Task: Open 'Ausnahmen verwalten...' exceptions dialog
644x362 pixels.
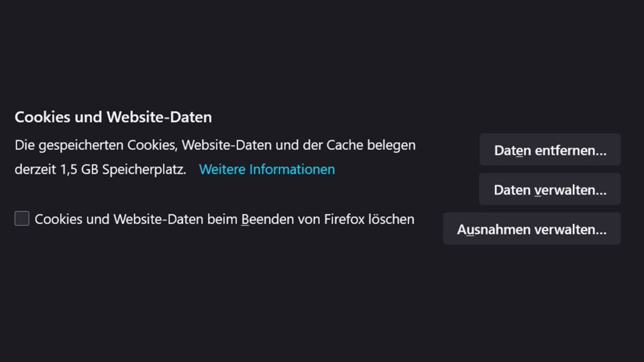Action: pyautogui.click(x=532, y=229)
